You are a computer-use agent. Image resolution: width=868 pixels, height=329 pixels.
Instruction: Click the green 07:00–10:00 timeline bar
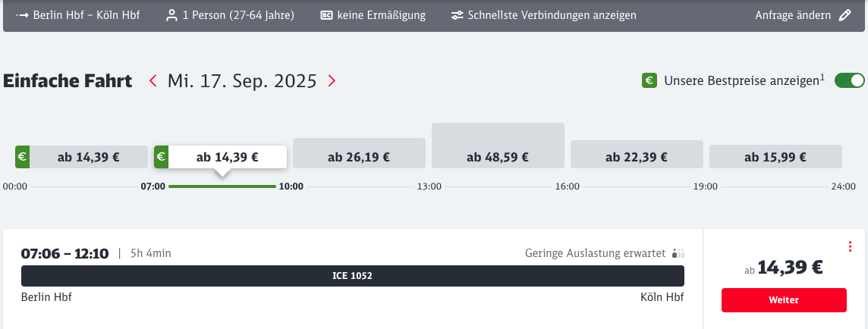click(222, 186)
